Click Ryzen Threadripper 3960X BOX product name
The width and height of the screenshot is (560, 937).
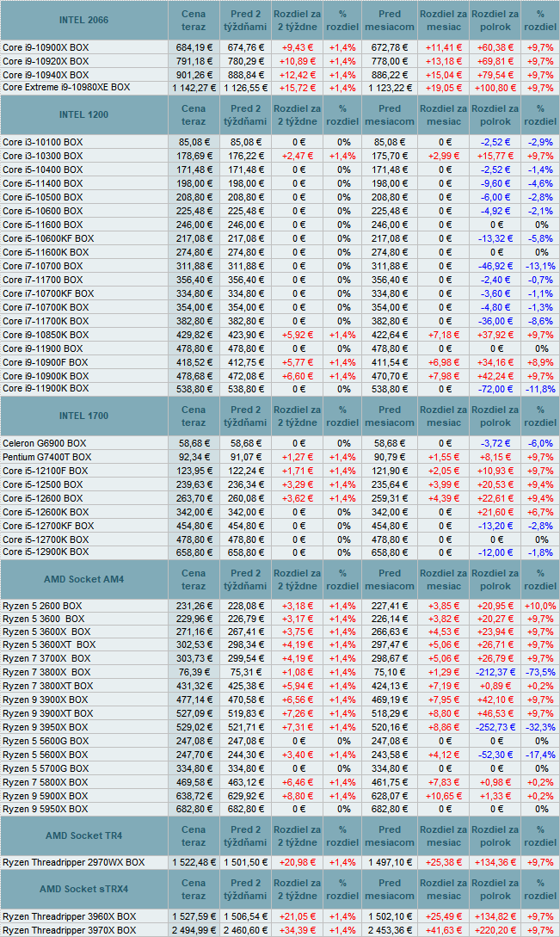pyautogui.click(x=70, y=916)
